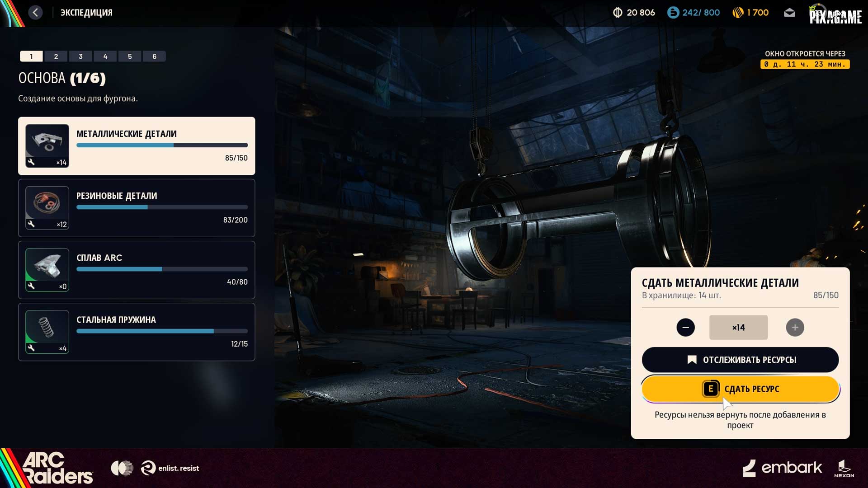Click the Сдать металлические детали panel title
This screenshot has height=488, width=868.
click(720, 283)
